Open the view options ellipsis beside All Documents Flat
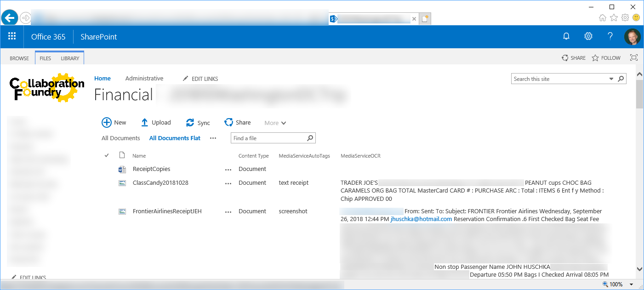The image size is (644, 290). click(213, 138)
